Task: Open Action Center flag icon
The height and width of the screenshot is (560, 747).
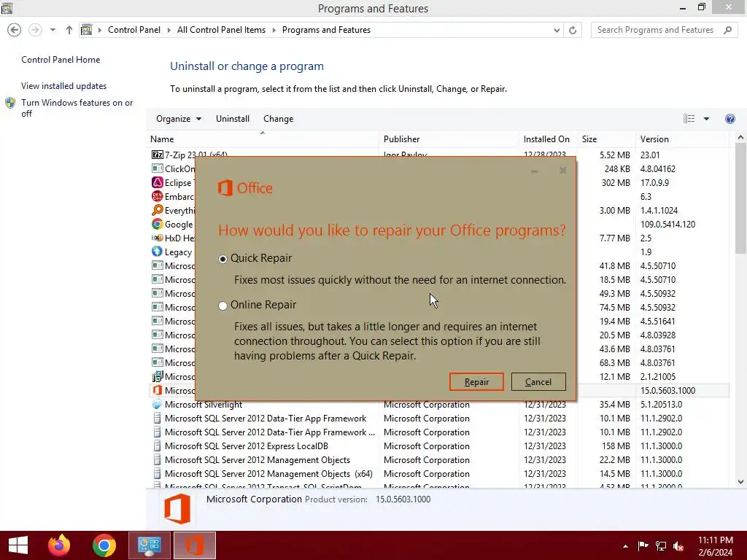Action: [x=643, y=546]
